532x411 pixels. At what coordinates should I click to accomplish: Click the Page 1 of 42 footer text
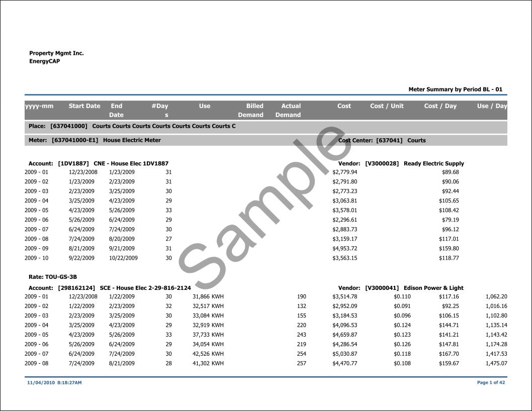click(491, 382)
